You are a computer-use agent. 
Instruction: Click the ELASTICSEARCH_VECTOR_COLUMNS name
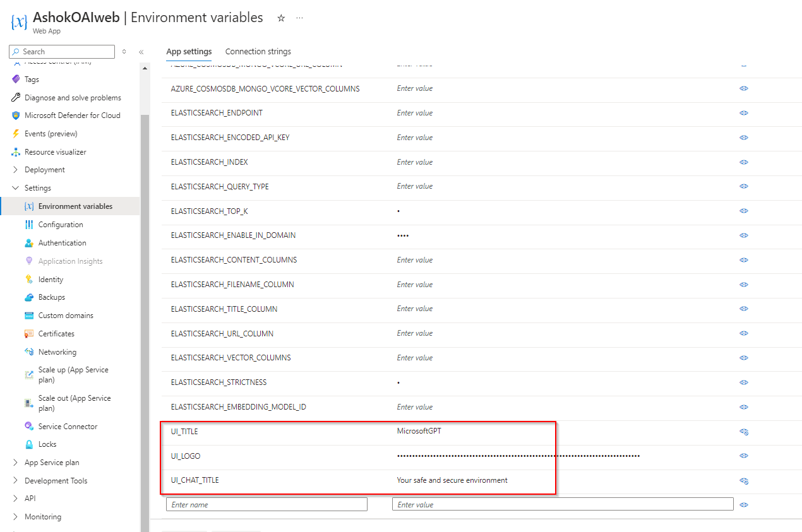[x=231, y=358]
